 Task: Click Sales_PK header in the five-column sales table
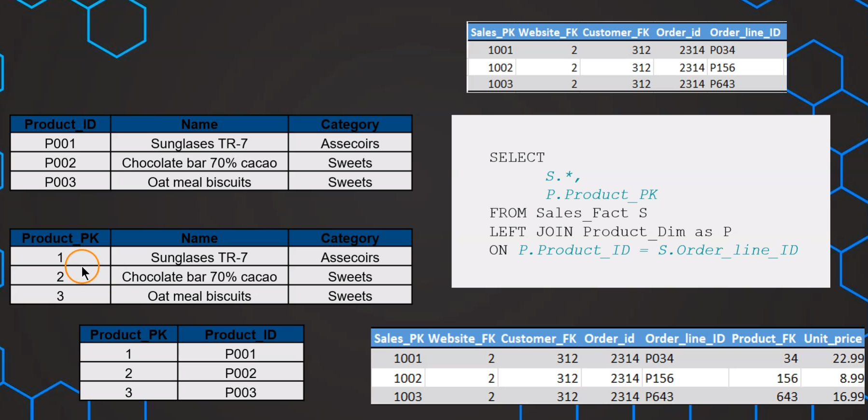pos(493,32)
